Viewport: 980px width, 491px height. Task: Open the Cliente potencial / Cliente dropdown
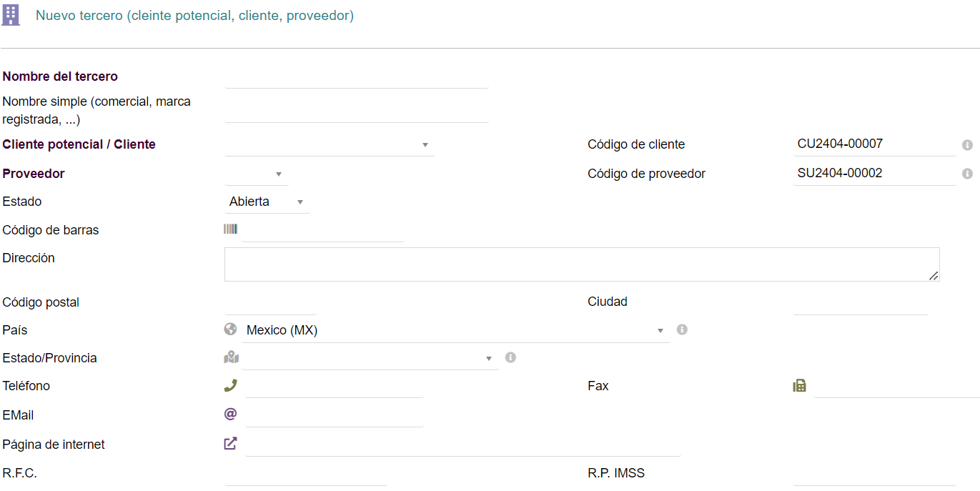tap(330, 145)
